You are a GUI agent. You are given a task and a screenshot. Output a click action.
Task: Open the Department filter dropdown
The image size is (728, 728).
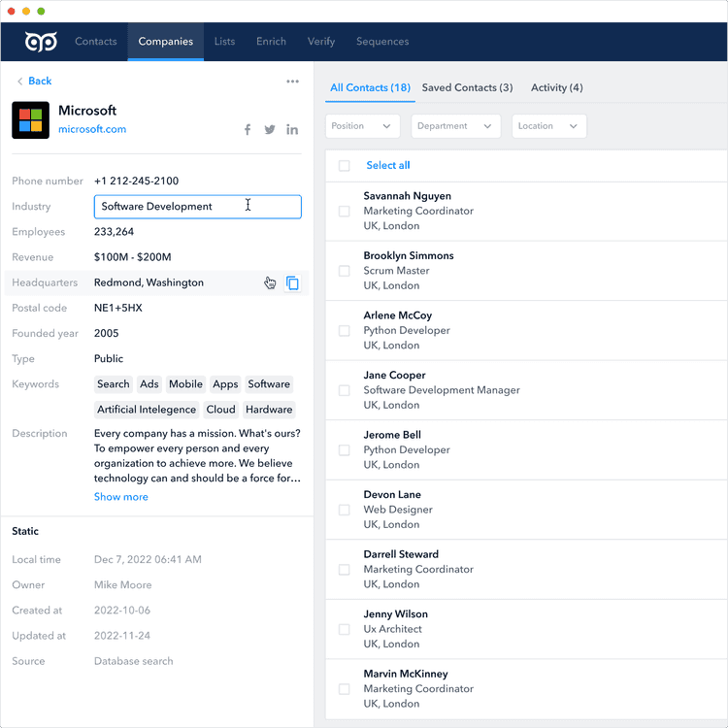point(455,126)
